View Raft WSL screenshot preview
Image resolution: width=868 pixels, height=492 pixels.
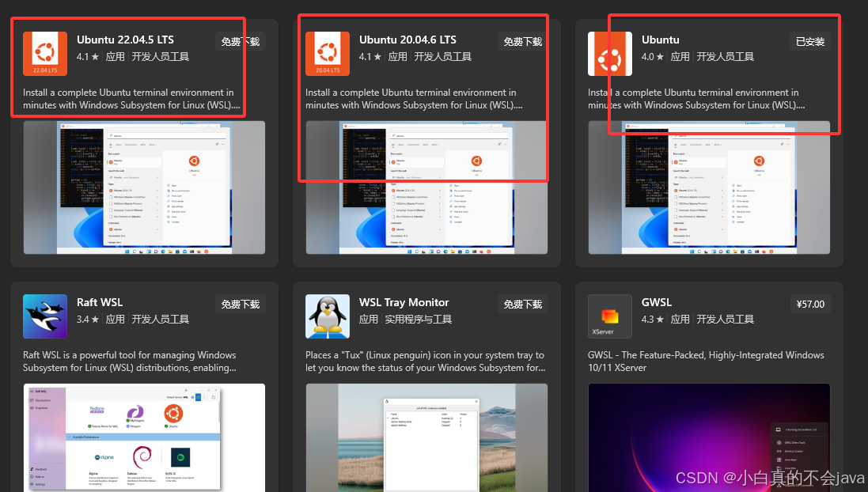[x=144, y=437]
